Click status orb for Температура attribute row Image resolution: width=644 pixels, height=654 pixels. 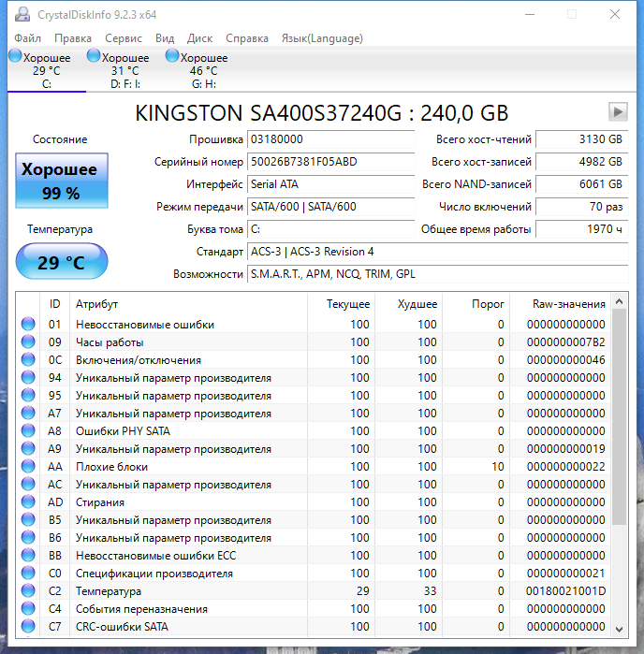(x=28, y=591)
